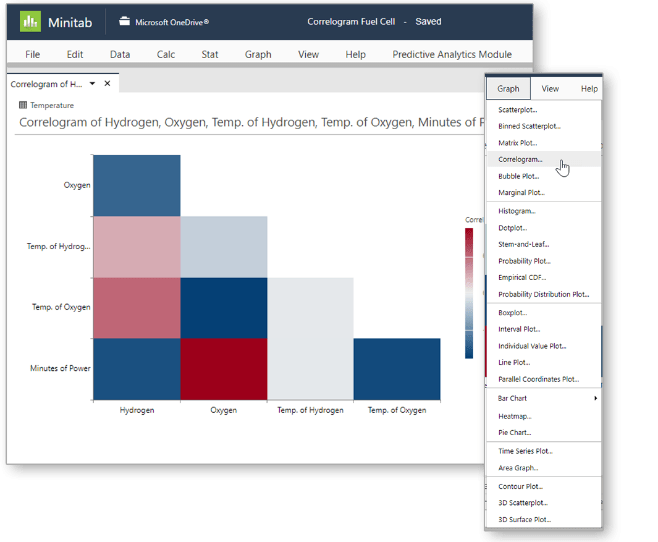This screenshot has width=658, height=542.
Task: Click the Graph tab in popup menu
Action: (508, 89)
